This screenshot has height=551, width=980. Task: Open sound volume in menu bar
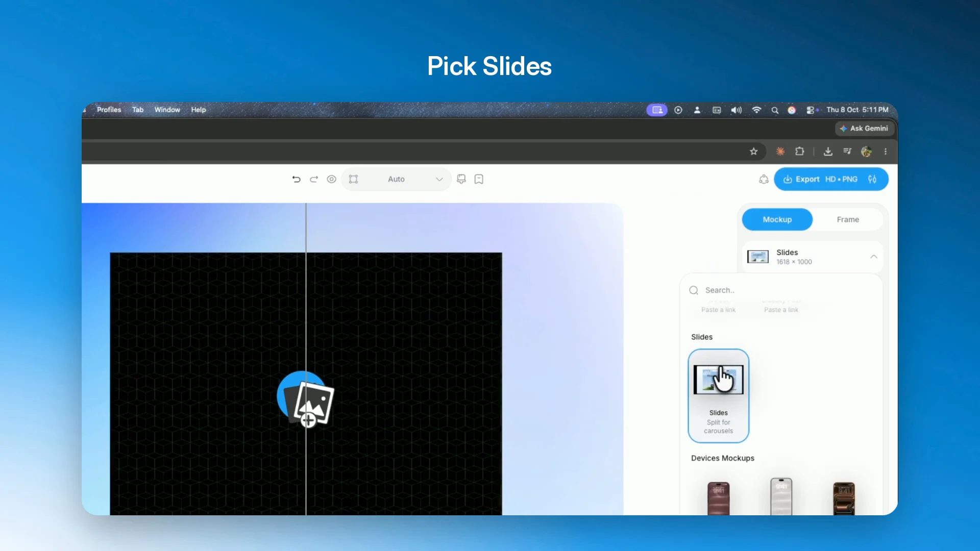pos(736,110)
